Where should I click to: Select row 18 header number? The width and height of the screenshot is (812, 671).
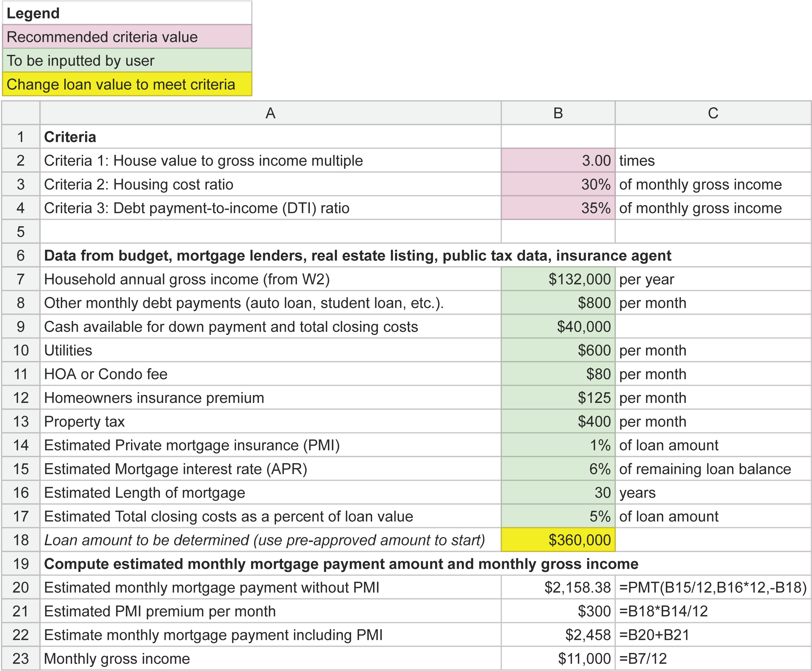21,540
